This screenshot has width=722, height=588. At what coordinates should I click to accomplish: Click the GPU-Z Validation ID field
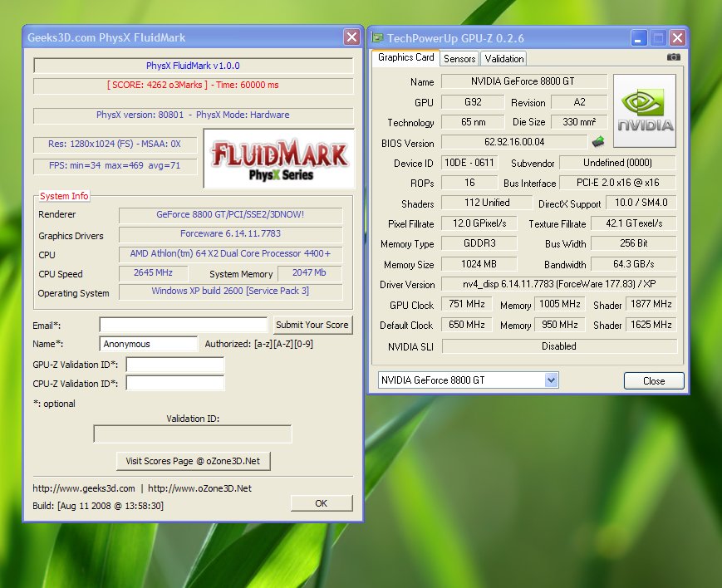point(175,365)
